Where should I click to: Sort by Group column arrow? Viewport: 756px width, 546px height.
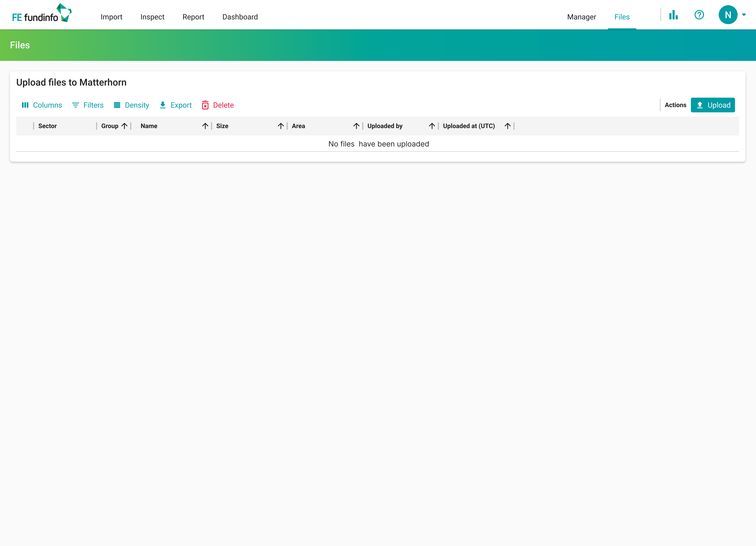tap(124, 126)
